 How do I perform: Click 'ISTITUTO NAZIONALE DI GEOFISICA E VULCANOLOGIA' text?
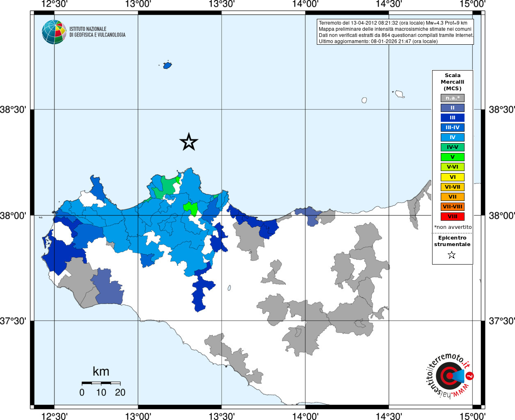click(x=97, y=32)
